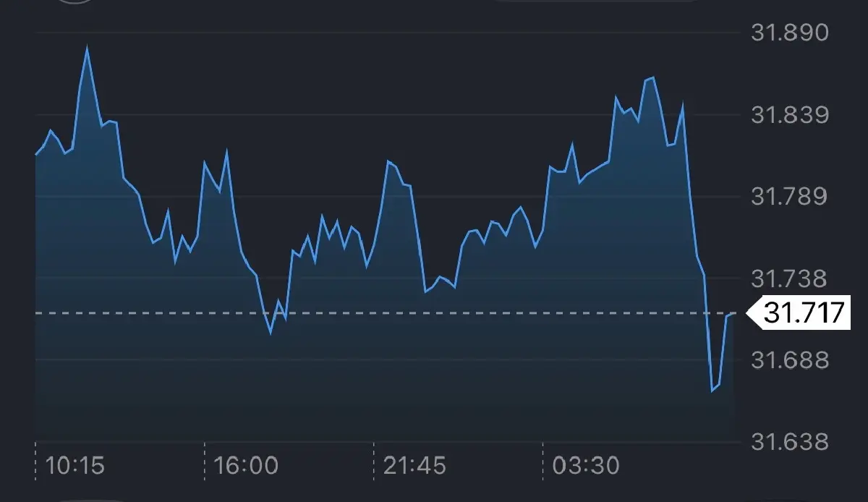Image resolution: width=868 pixels, height=502 pixels.
Task: Select the 31.638 bottom price label
Action: pyautogui.click(x=789, y=442)
